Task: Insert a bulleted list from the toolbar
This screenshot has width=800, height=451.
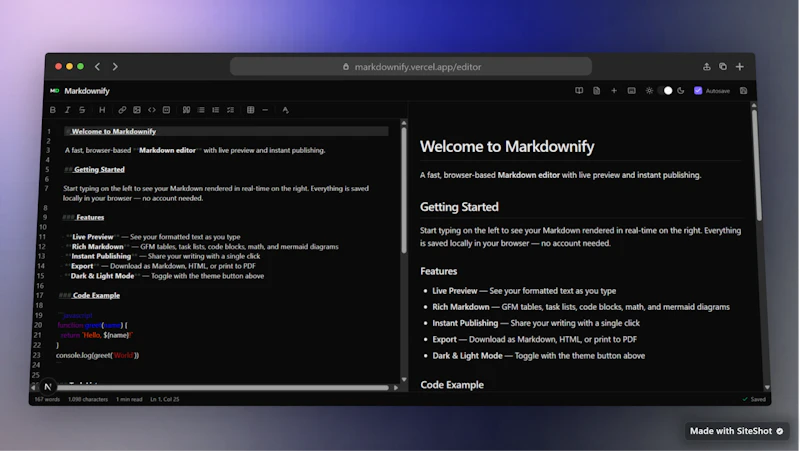Action: click(201, 110)
